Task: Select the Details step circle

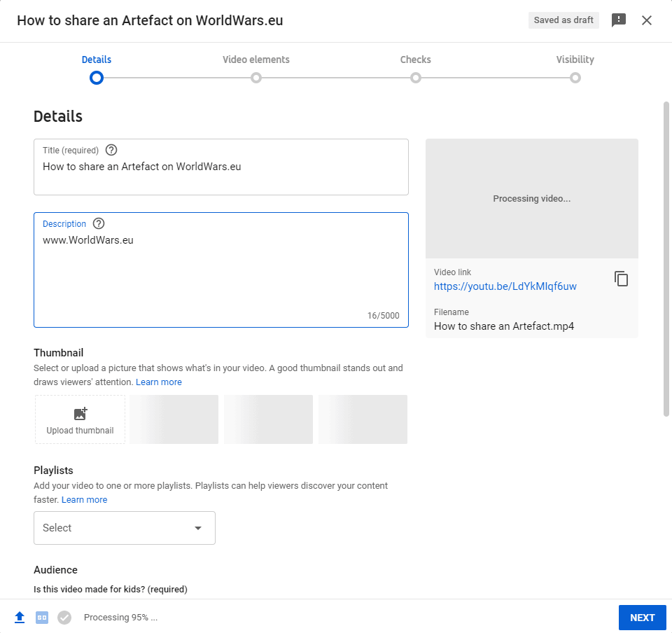Action: (x=97, y=78)
